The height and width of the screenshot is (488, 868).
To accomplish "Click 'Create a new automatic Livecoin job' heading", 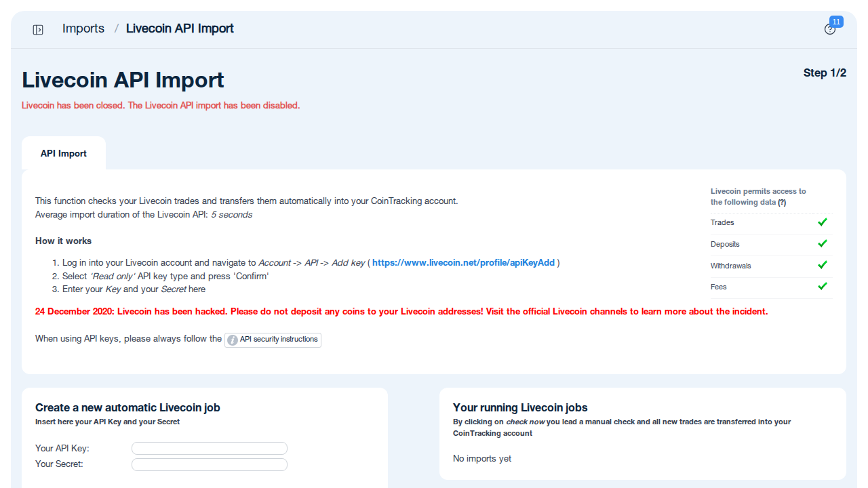I will (x=127, y=408).
